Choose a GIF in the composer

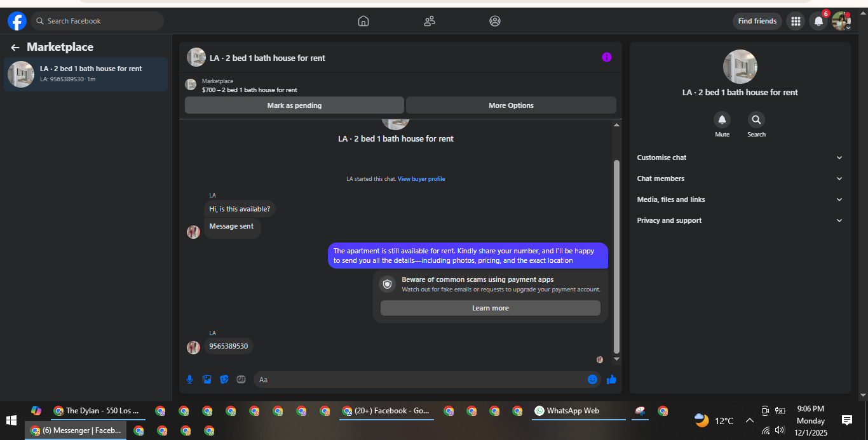tap(241, 379)
